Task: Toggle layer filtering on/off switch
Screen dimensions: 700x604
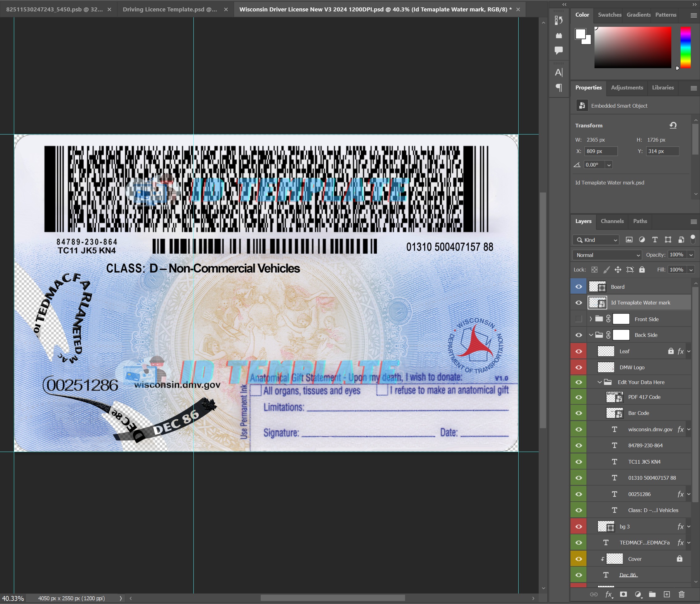Action: click(x=692, y=239)
